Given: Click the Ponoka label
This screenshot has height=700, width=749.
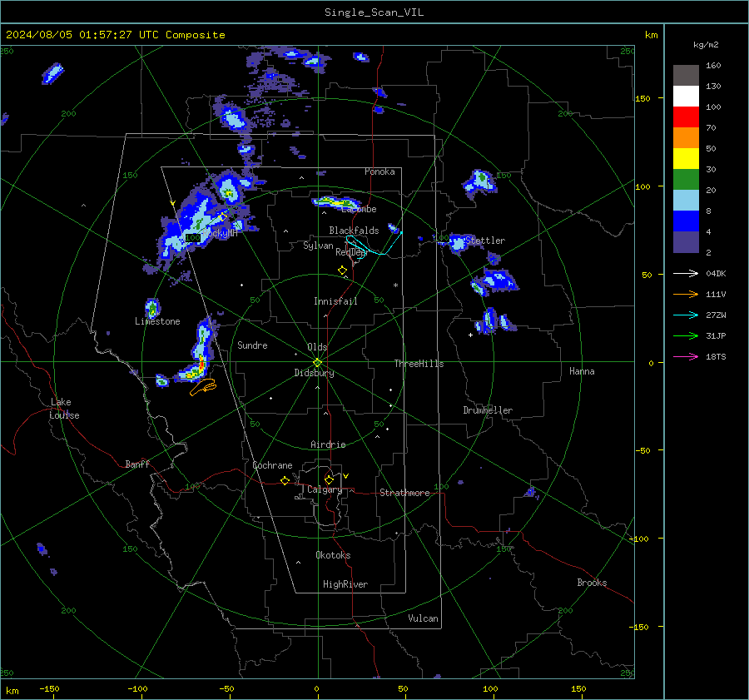Looking at the screenshot, I should coord(379,171).
